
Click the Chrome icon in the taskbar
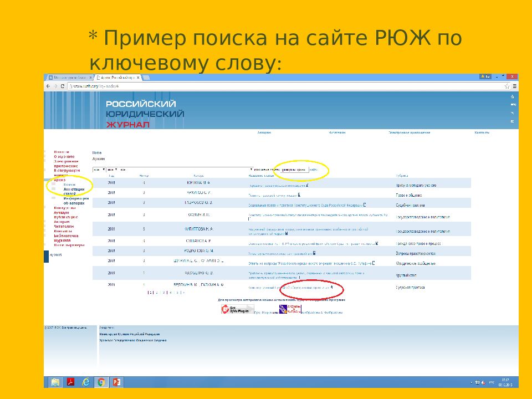[x=101, y=382]
